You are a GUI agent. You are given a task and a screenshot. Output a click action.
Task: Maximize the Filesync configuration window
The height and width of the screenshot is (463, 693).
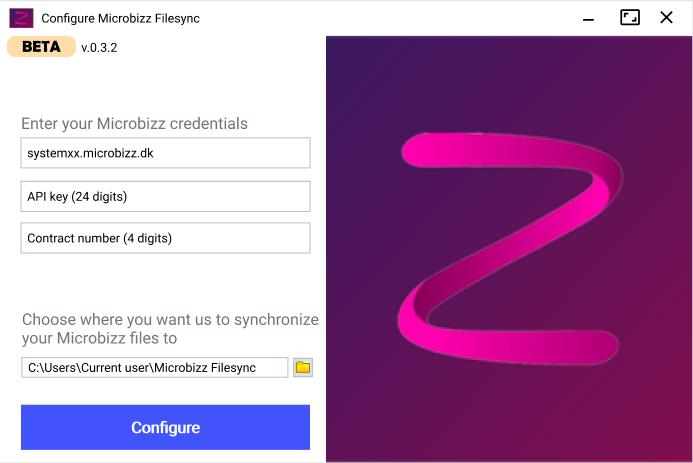pyautogui.click(x=630, y=18)
